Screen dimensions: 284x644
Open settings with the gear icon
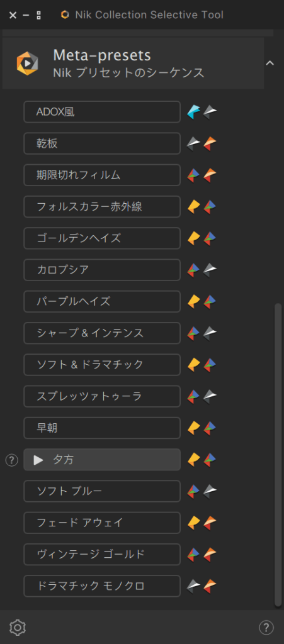pyautogui.click(x=18, y=627)
